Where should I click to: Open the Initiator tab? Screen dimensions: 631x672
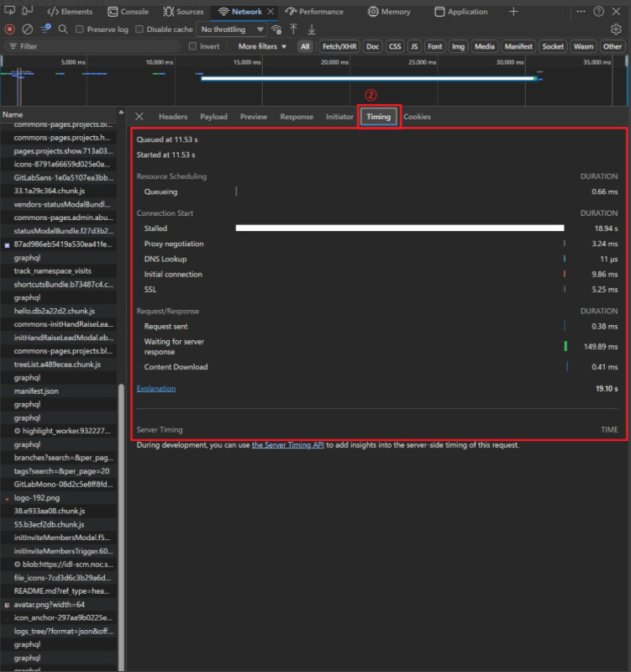point(339,117)
